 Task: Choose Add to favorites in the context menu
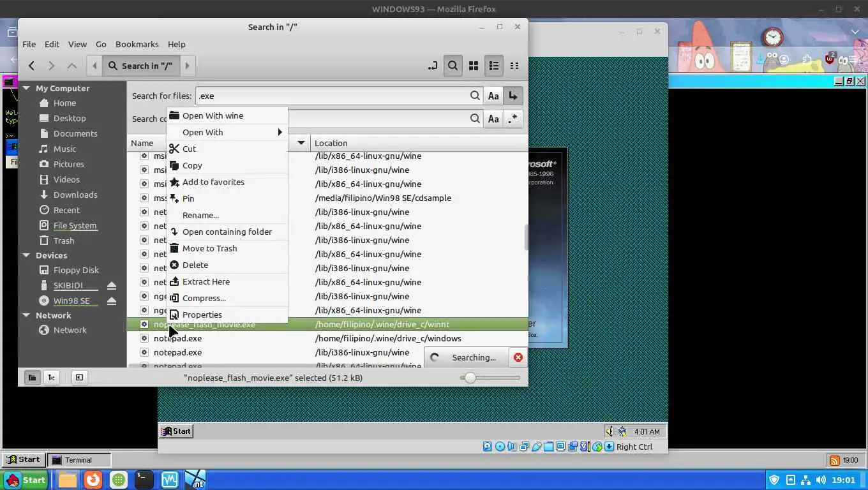(227, 182)
